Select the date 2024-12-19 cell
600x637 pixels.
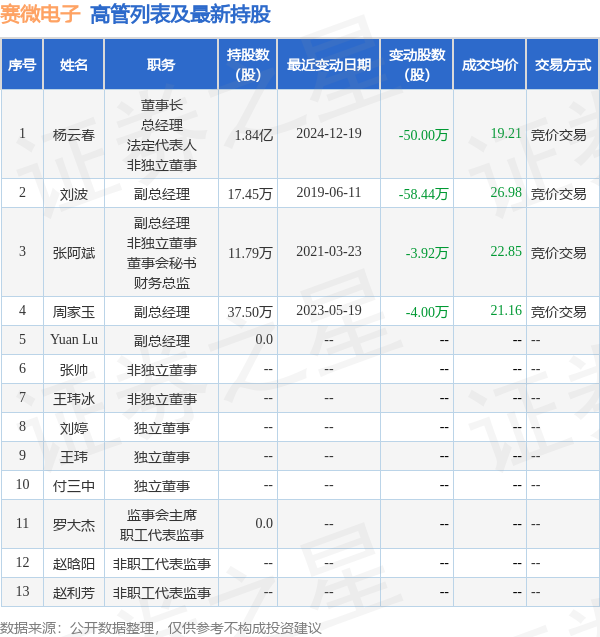329,134
